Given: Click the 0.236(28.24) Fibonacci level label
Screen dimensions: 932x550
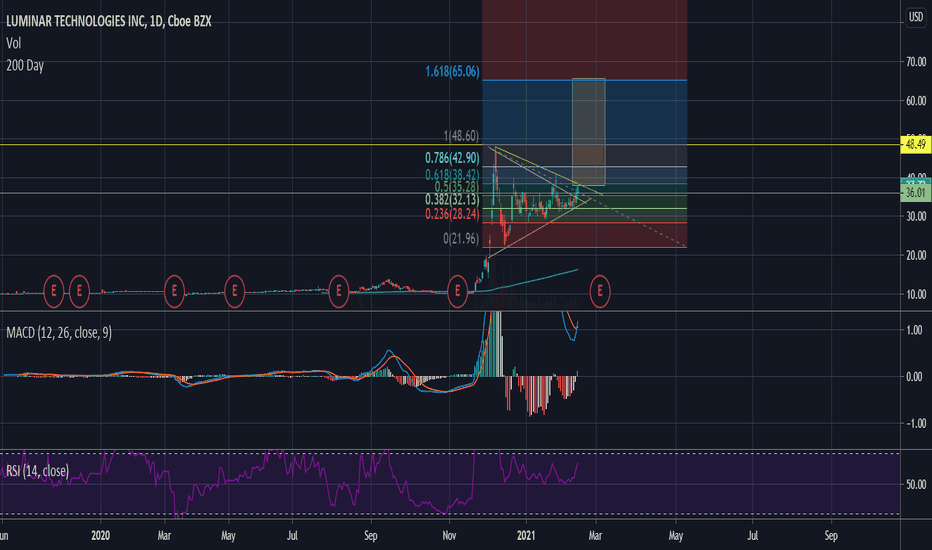Looking at the screenshot, I should 452,214.
